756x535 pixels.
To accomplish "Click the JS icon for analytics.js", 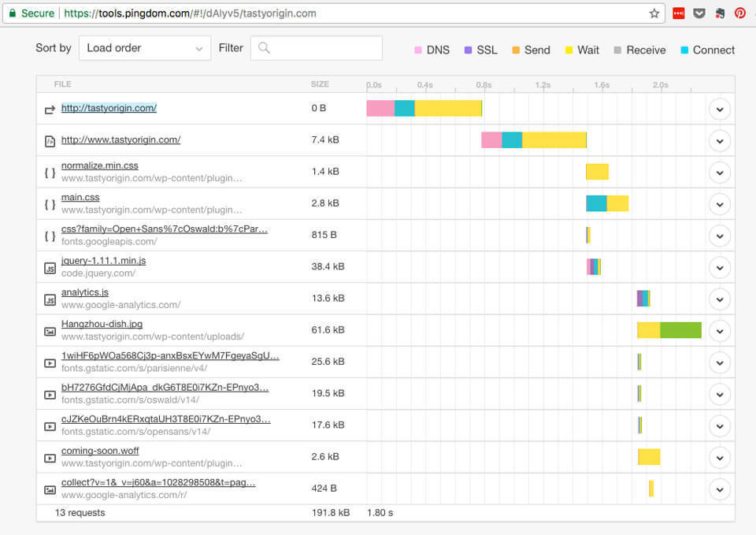I will click(50, 300).
